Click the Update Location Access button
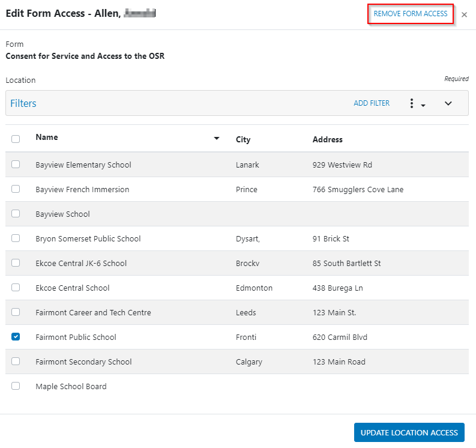 [409, 432]
